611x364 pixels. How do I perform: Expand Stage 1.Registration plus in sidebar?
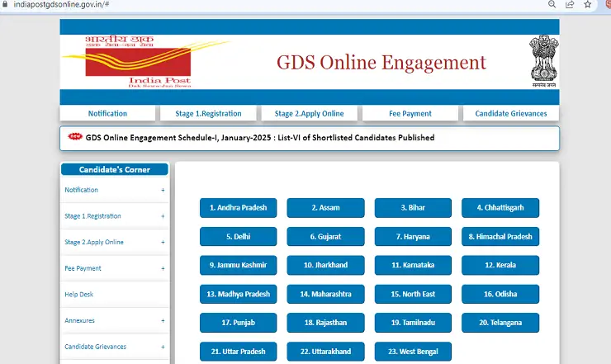pyautogui.click(x=163, y=216)
